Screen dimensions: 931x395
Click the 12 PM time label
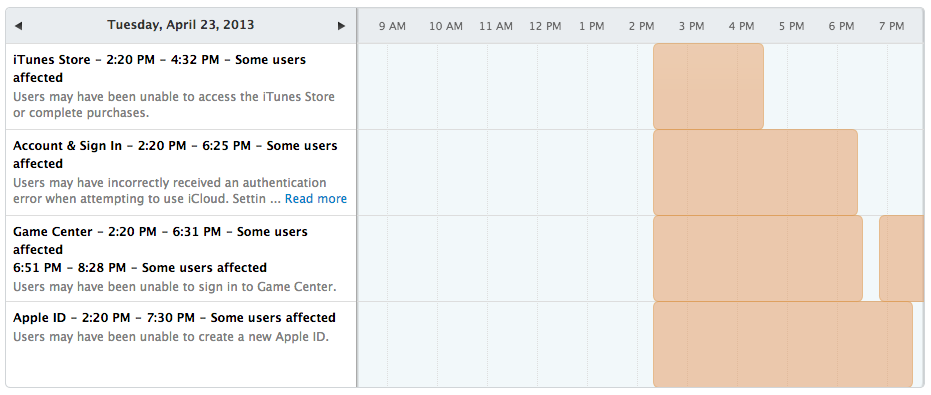pos(545,26)
